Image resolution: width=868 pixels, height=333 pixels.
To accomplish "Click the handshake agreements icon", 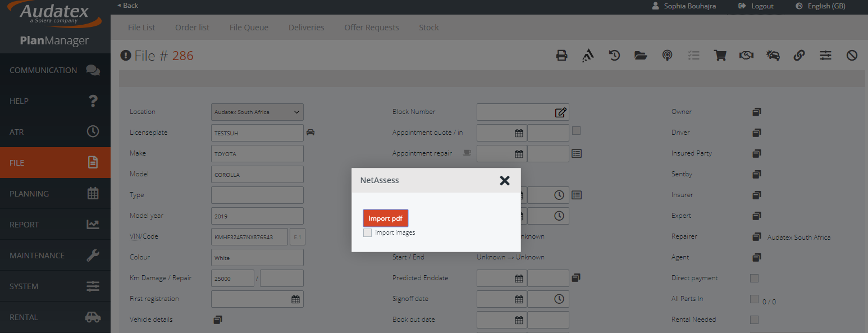I will click(746, 55).
